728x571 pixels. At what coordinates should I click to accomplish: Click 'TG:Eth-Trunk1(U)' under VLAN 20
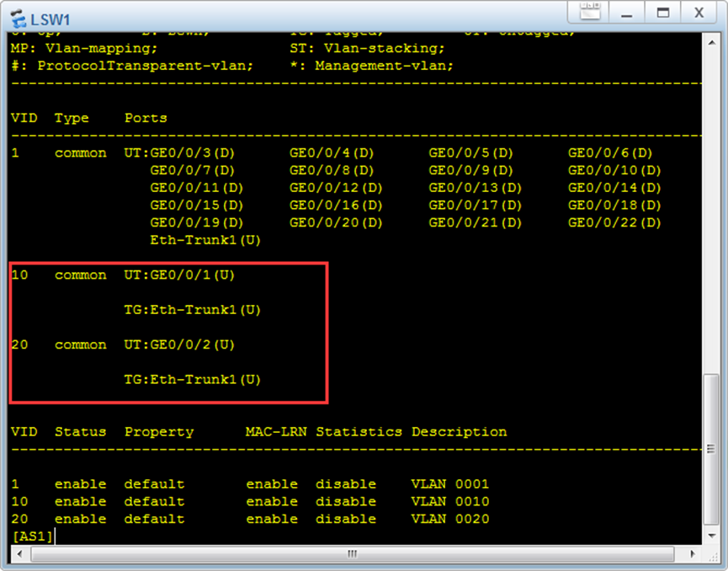(x=192, y=380)
